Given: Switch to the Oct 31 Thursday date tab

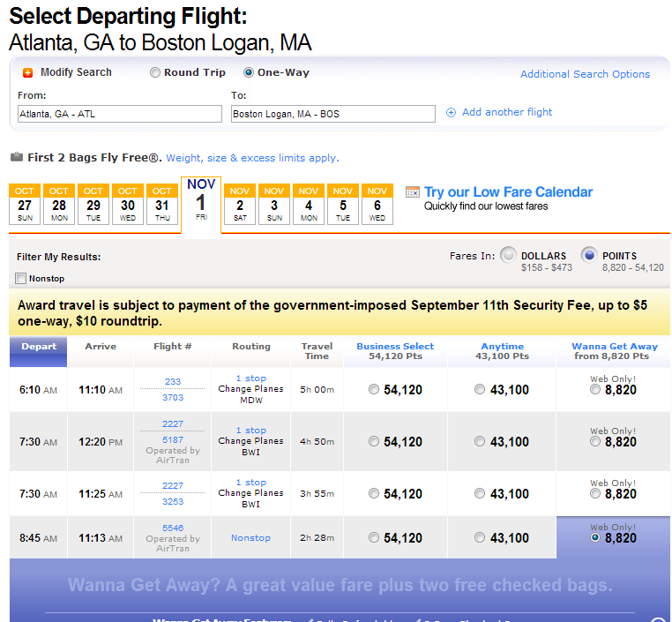Looking at the screenshot, I should click(162, 204).
